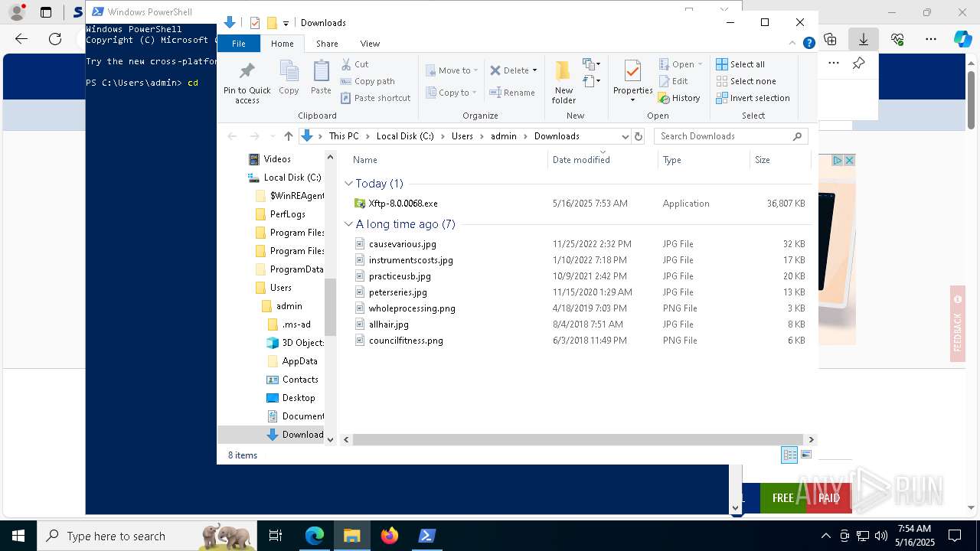
Task: Click History in Open group
Action: (679, 98)
